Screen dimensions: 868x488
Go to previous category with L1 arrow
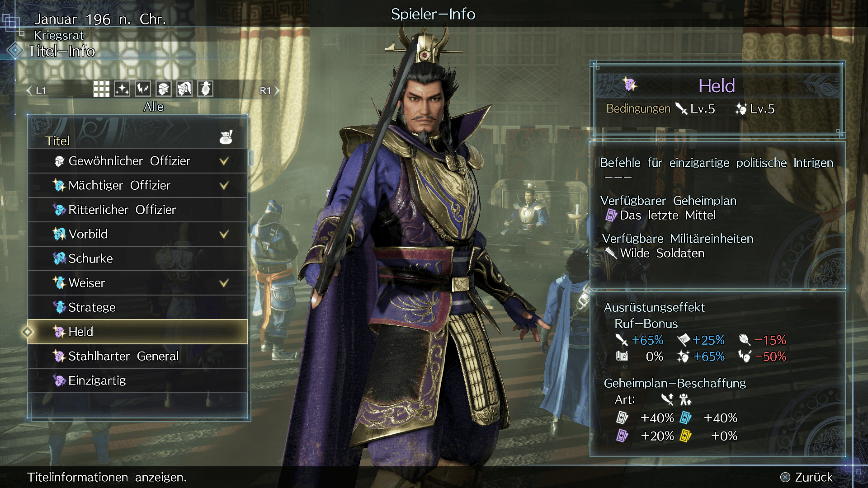36,90
